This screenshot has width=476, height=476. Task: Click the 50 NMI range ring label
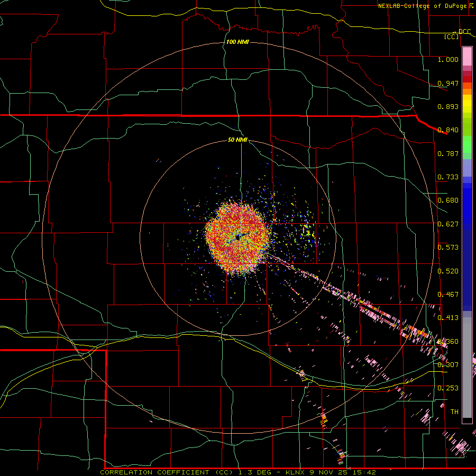point(237,140)
